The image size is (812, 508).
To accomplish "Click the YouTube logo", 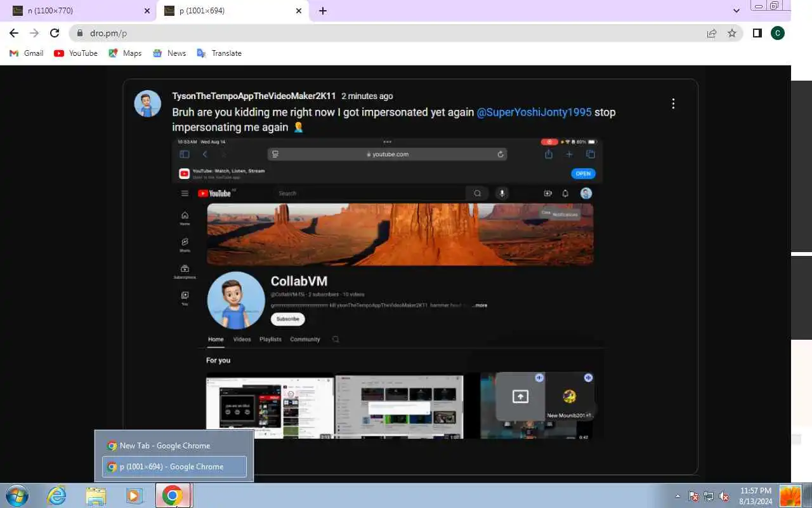I will pos(214,194).
